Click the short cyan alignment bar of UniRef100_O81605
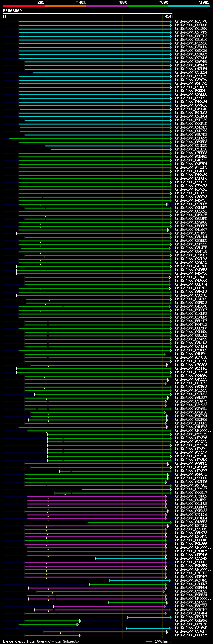The image size is (213, 644). click(148, 628)
